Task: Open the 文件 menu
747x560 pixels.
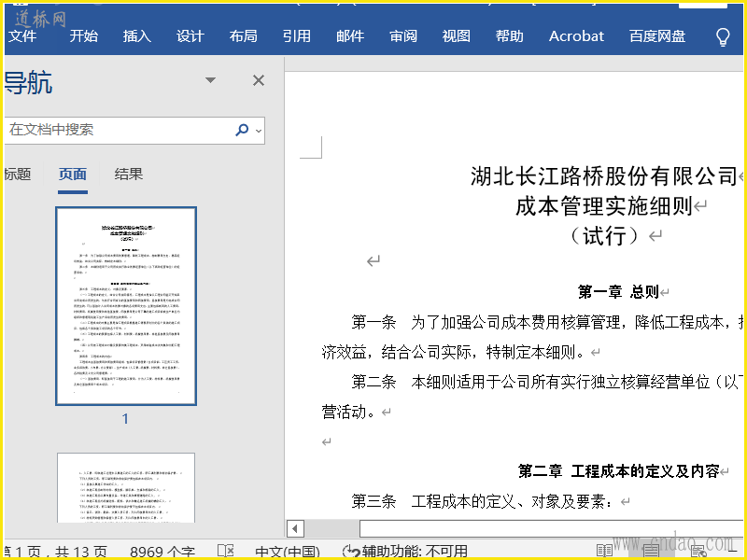Action: click(x=22, y=36)
